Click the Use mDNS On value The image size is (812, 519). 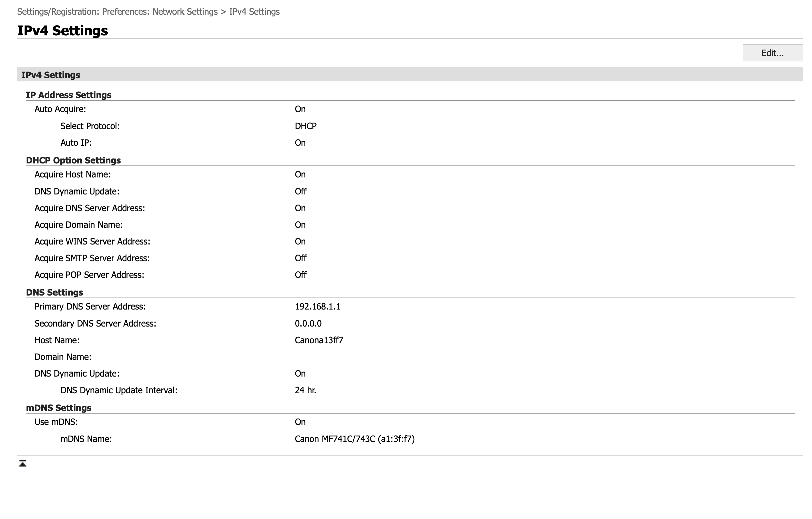pyautogui.click(x=300, y=422)
